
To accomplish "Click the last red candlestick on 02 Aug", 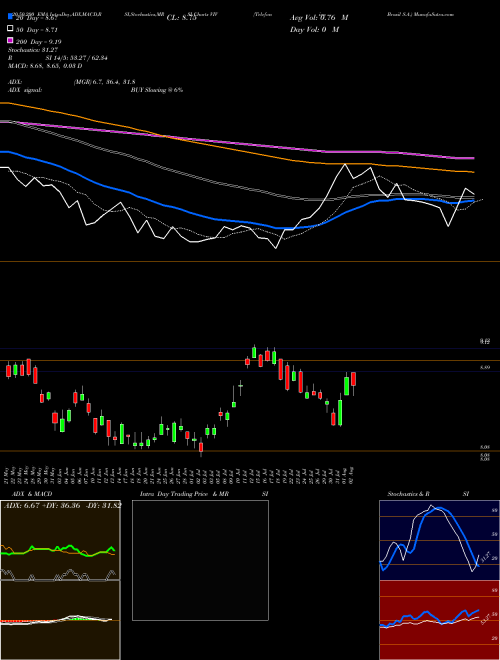I will click(354, 379).
